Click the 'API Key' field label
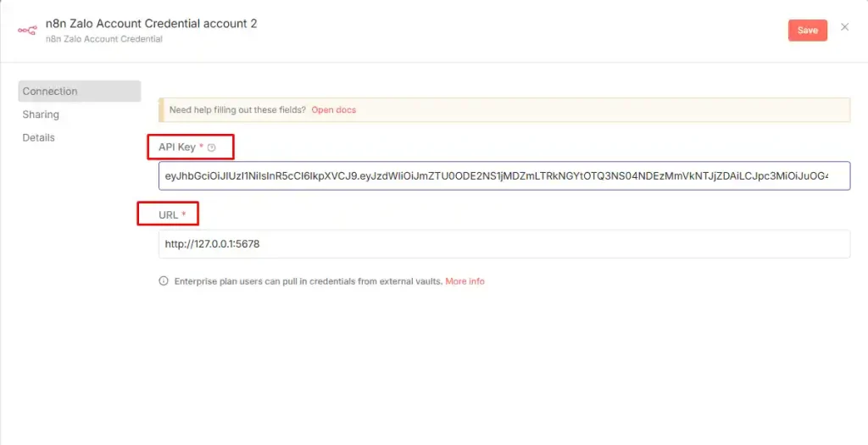 [x=177, y=147]
